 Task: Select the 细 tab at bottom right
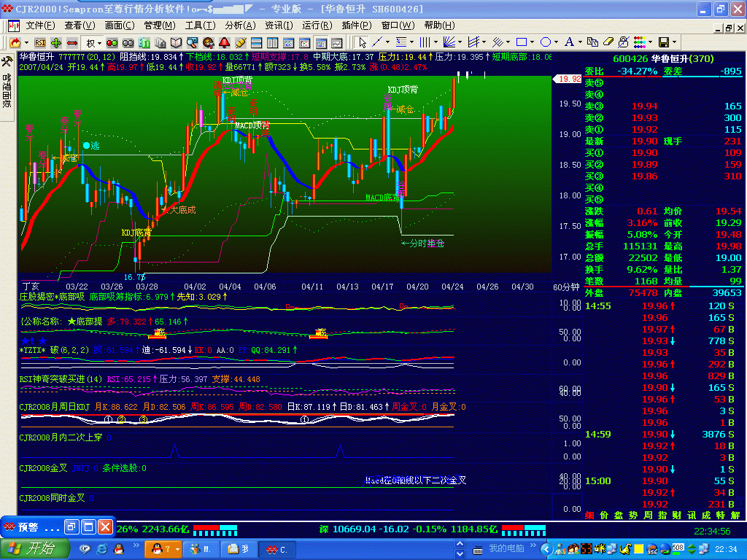[x=589, y=515]
